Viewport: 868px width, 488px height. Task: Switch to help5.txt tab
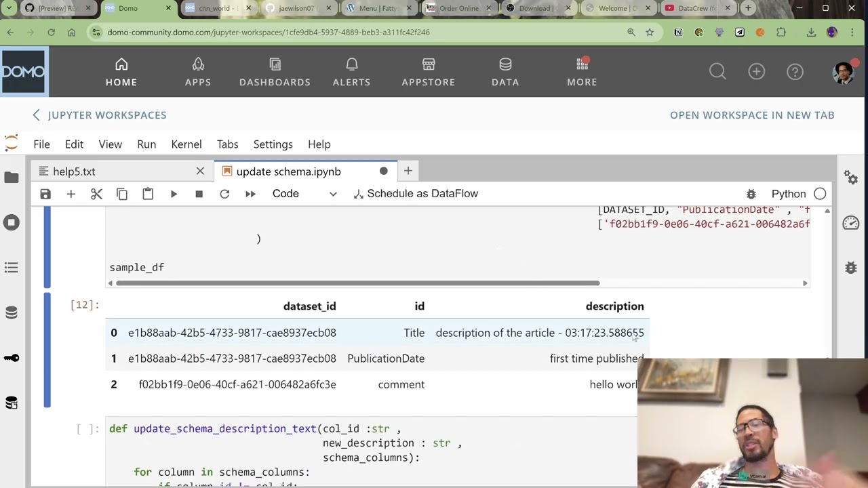[x=122, y=171]
